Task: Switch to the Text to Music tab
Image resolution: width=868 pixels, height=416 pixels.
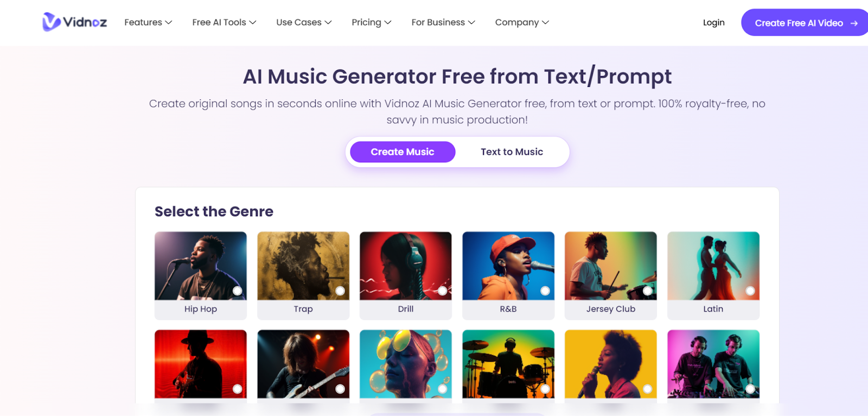Action: click(x=512, y=152)
